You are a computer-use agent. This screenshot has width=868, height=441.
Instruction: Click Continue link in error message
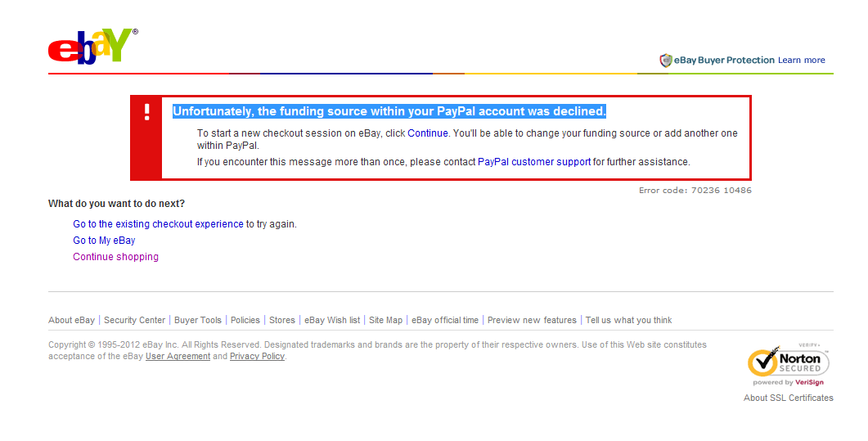coord(427,133)
